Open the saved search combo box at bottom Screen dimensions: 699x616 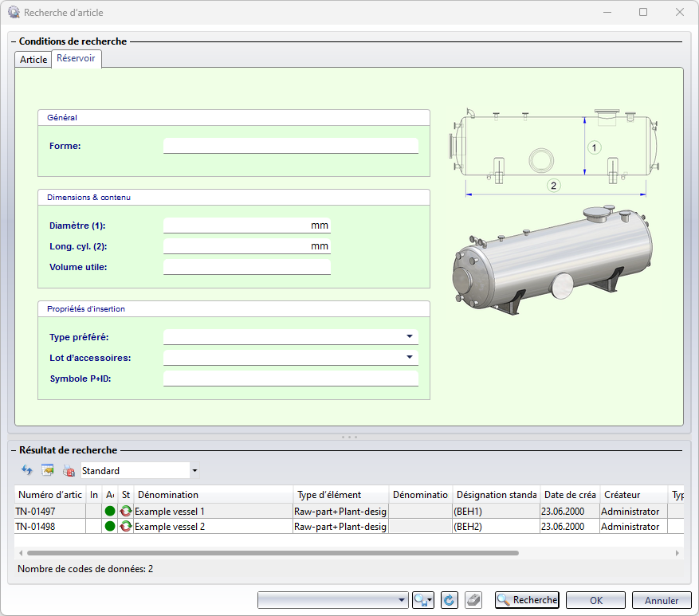point(332,600)
